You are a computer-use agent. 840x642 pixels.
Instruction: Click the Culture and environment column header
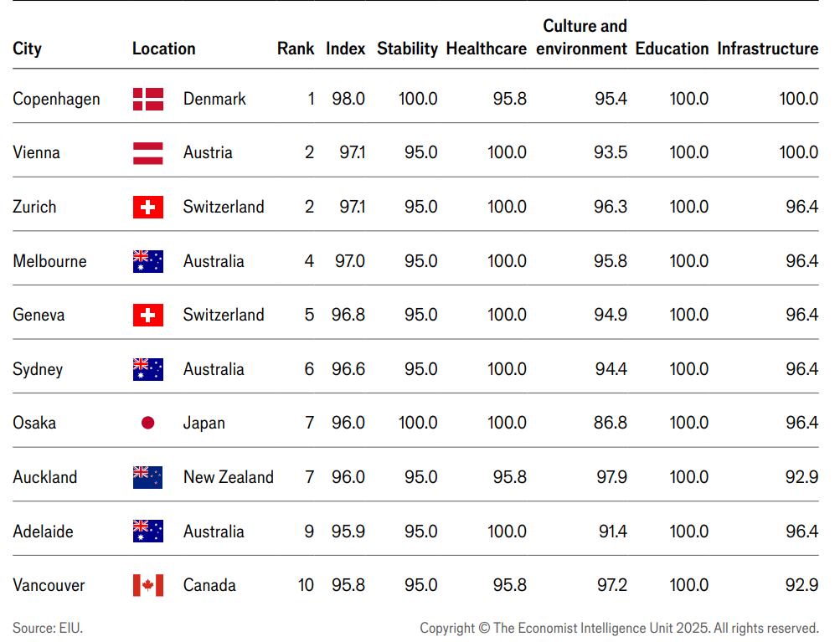pos(583,38)
